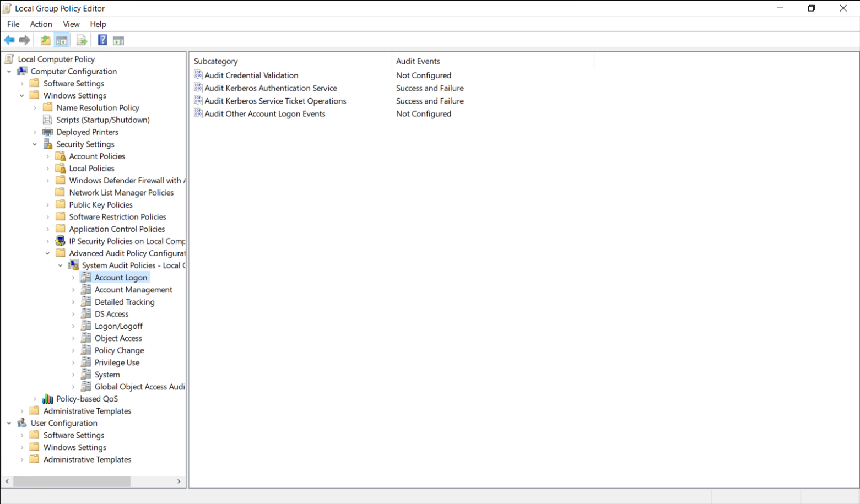This screenshot has height=504, width=860.
Task: Select Audit Kerberos Authentication Service entry
Action: tap(271, 88)
